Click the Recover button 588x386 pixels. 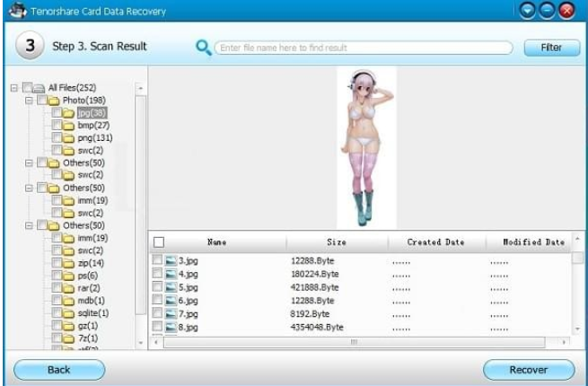[529, 370]
